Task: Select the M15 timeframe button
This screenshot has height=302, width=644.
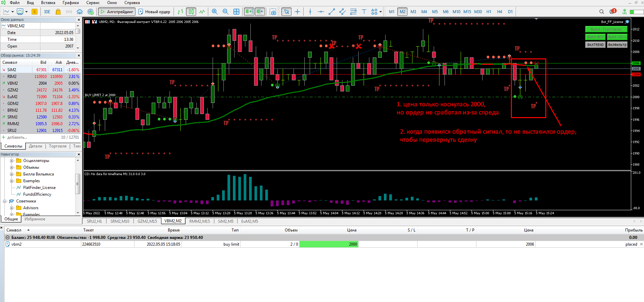Action: pos(467,11)
